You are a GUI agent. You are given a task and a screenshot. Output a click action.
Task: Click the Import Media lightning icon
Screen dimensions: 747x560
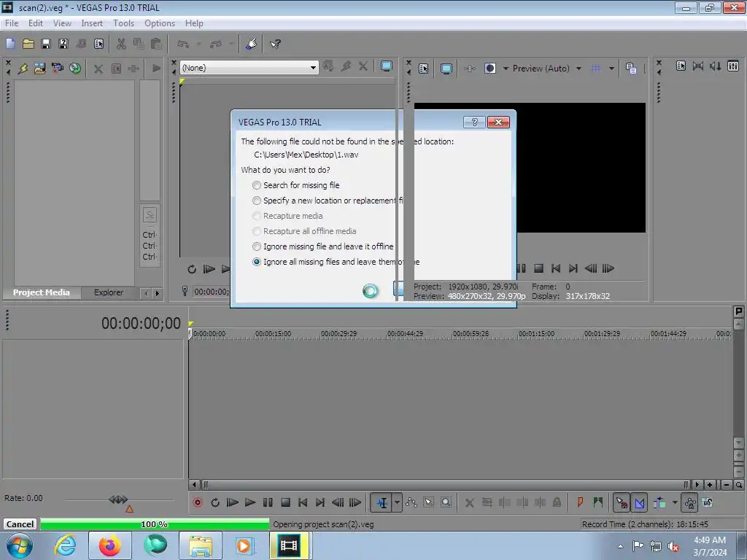coord(23,68)
